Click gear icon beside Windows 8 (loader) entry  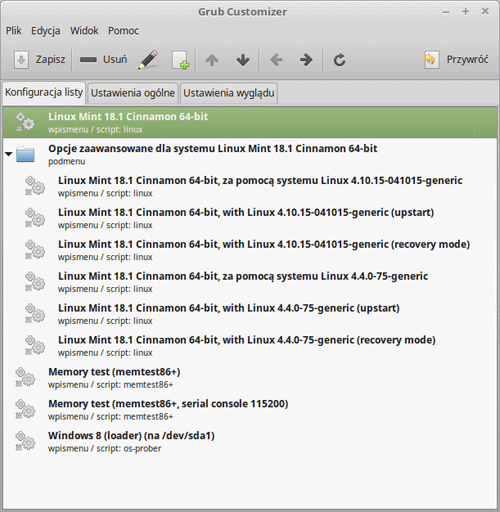25,441
